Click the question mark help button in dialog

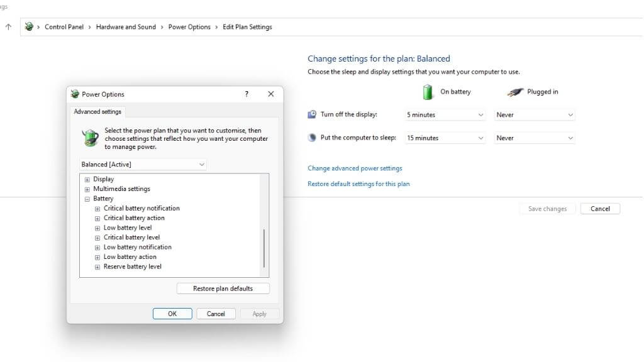pyautogui.click(x=247, y=94)
